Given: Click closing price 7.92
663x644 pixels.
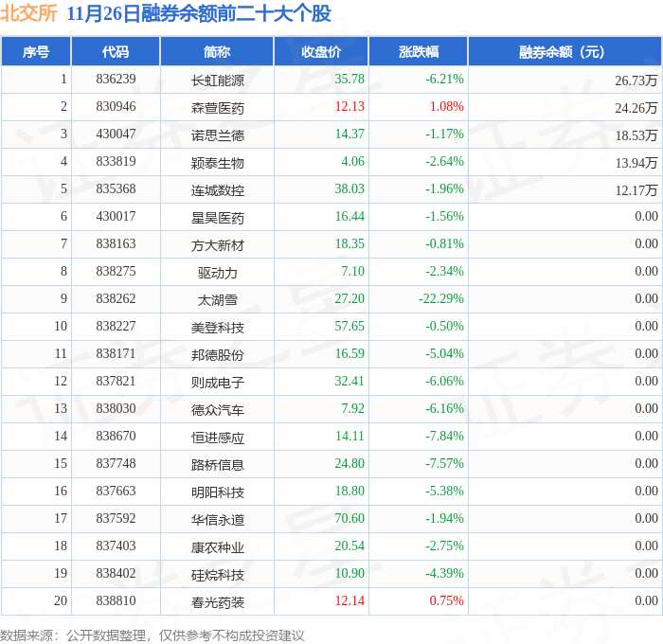Looking at the screenshot, I should coord(352,409).
